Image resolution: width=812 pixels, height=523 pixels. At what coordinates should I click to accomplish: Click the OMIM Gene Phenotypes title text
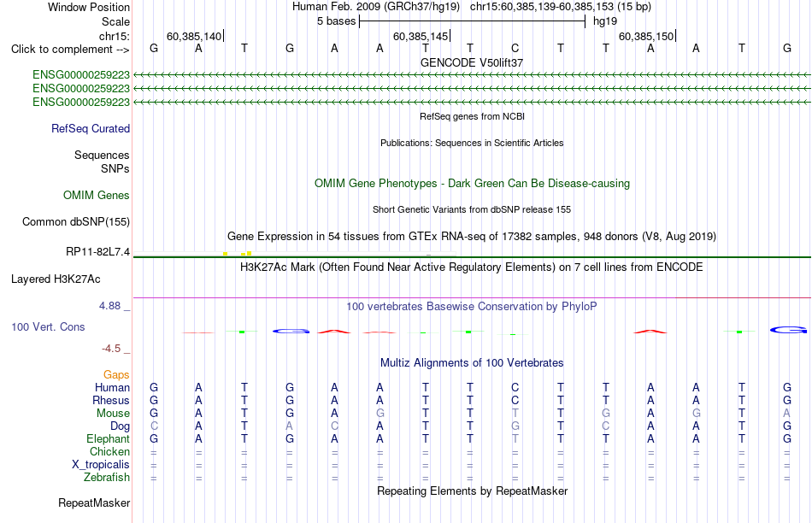click(x=473, y=184)
